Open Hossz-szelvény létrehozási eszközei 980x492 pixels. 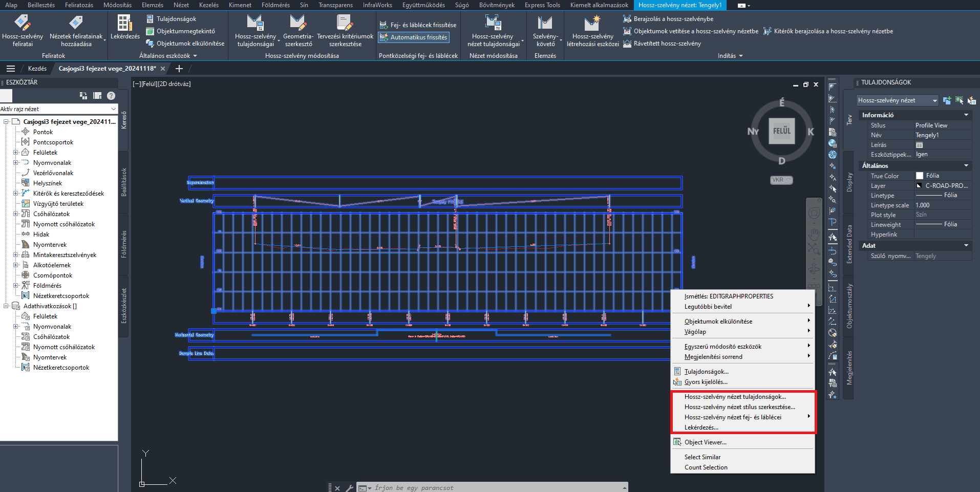(592, 31)
